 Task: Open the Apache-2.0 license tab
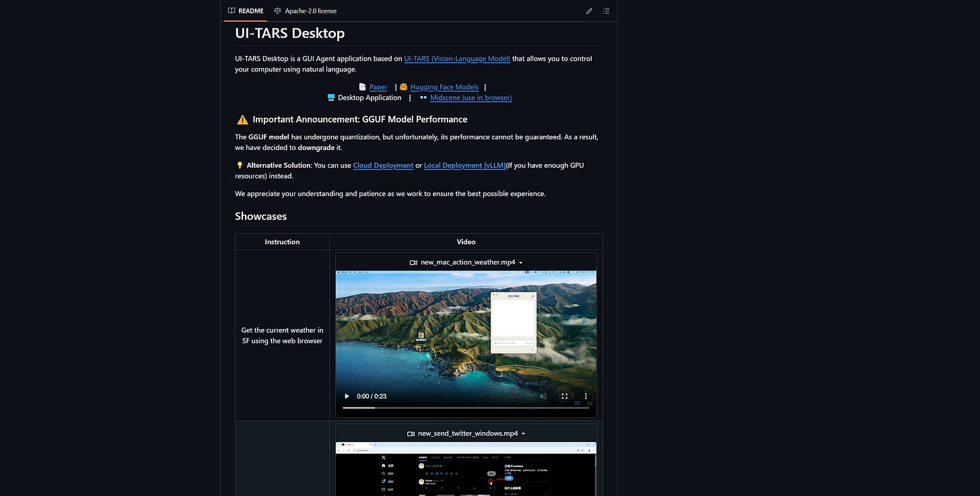click(x=305, y=11)
